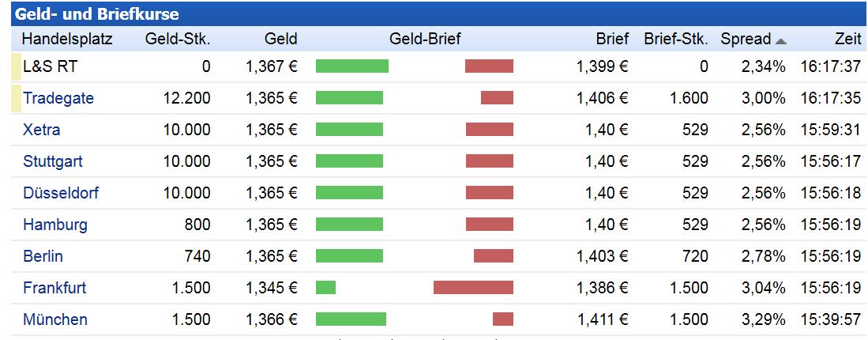868x340 pixels.
Task: Open the Düsseldorf exchange link
Action: 61,194
